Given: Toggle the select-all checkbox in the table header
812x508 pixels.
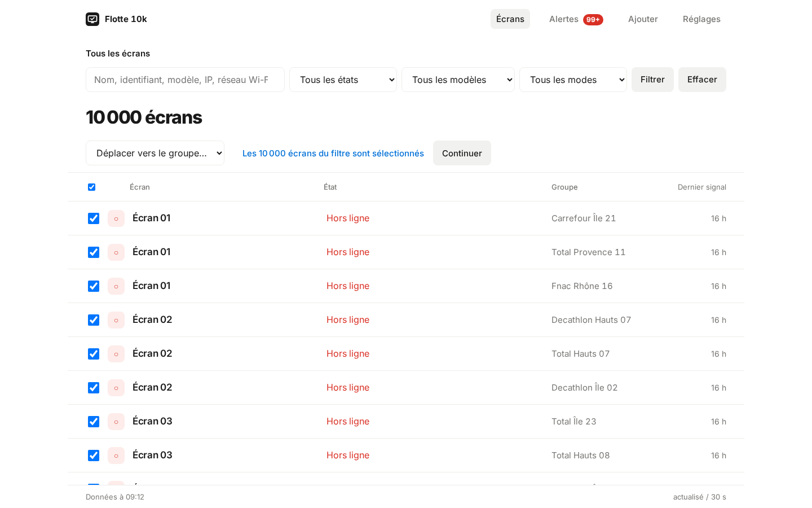Looking at the screenshot, I should (91, 187).
